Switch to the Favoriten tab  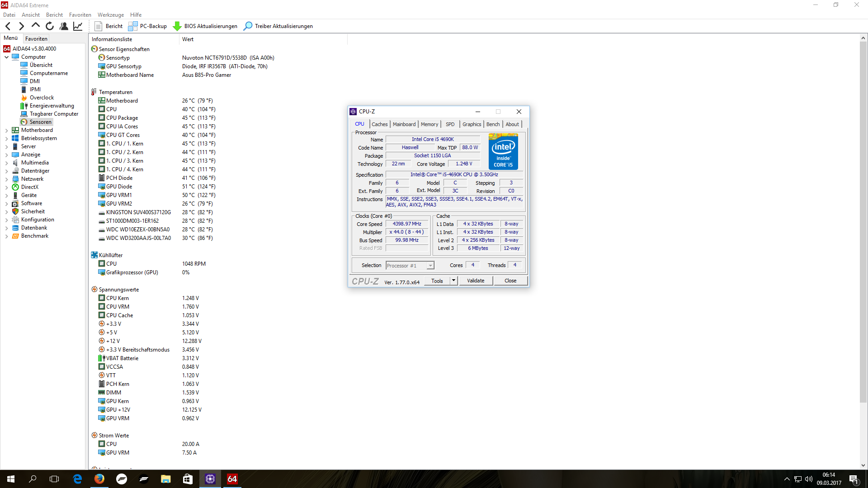click(x=36, y=39)
